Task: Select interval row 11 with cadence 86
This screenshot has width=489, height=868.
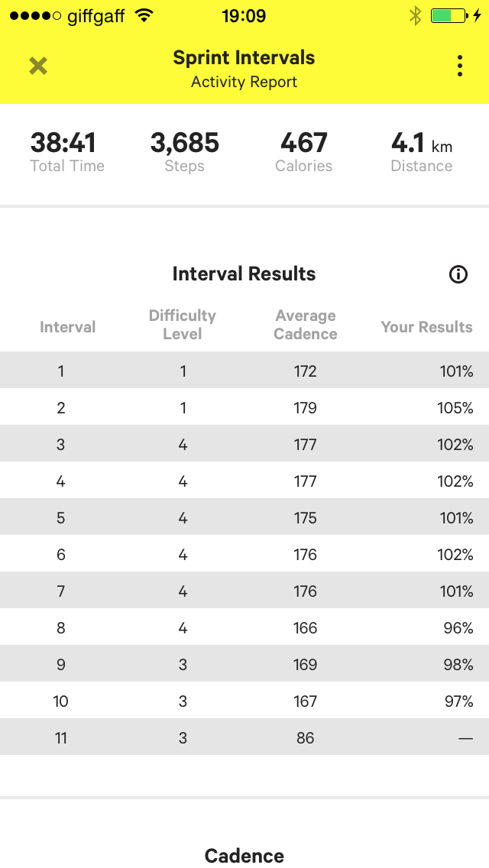Action: (244, 738)
